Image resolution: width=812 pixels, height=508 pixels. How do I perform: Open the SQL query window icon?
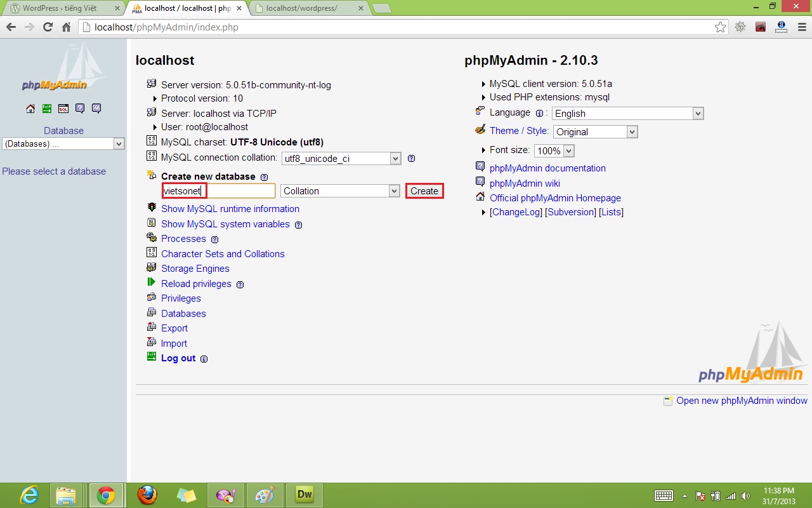click(63, 109)
